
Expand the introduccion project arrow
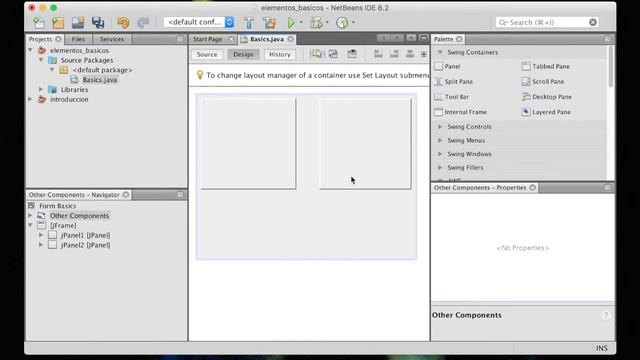click(x=30, y=99)
